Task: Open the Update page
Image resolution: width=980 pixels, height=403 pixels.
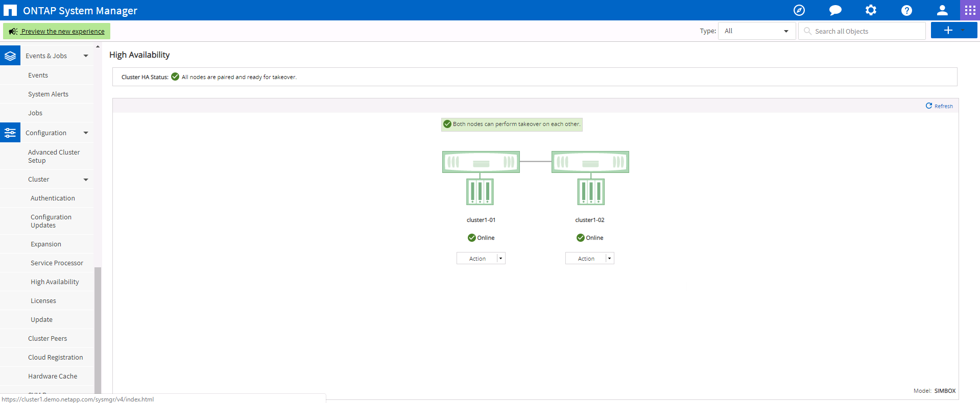Action: tap(41, 319)
